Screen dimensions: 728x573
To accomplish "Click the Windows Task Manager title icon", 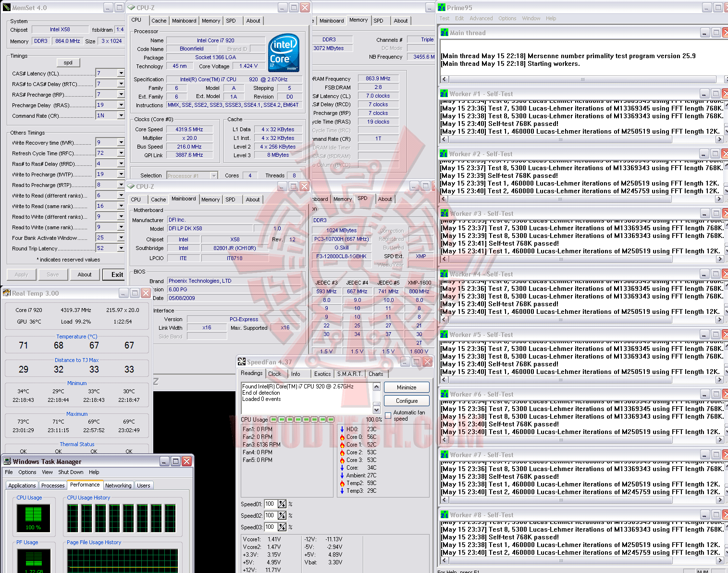I will coord(7,461).
